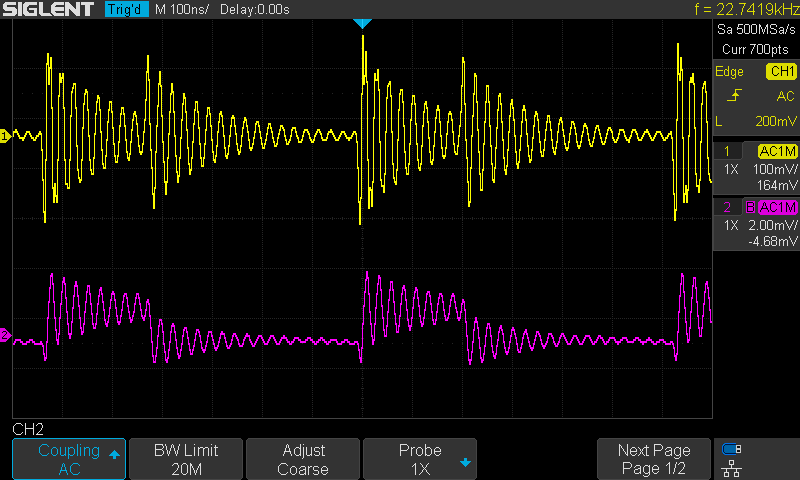This screenshot has height=480, width=800.
Task: Toggle the BW Limit 20M setting
Action: (x=186, y=459)
